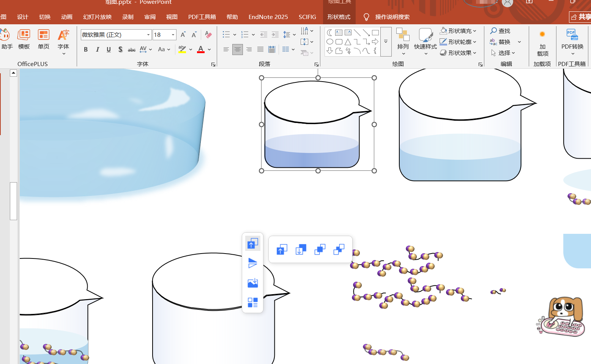Click save-as-picture icon in vertical toolbar

click(x=253, y=283)
